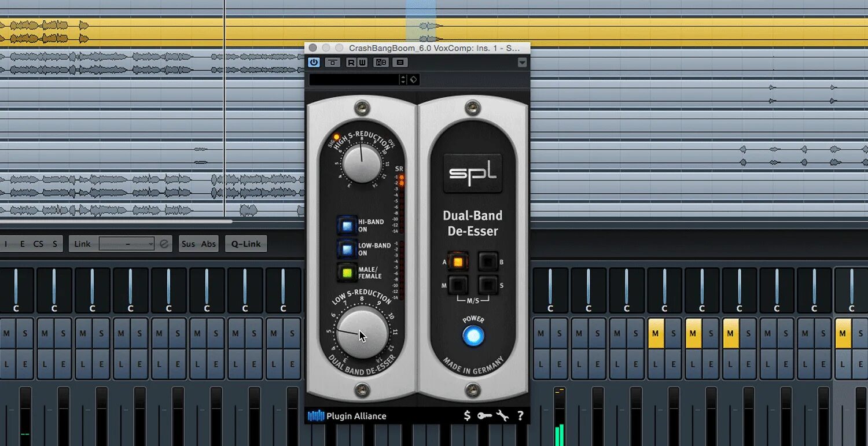Click the 'Dual-Band De-Esser' title text
Screen dimensions: 868x446
pyautogui.click(x=473, y=223)
